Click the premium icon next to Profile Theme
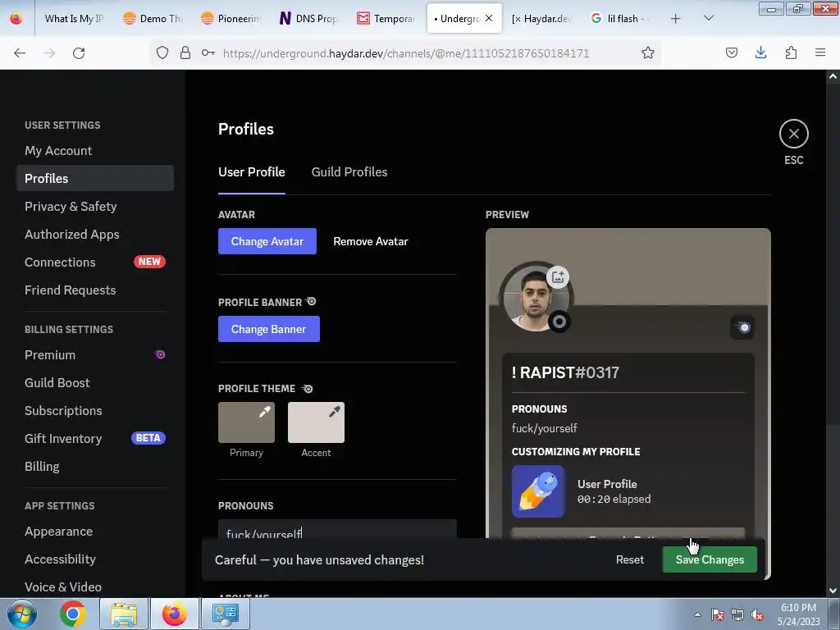This screenshot has width=840, height=630. (x=307, y=388)
